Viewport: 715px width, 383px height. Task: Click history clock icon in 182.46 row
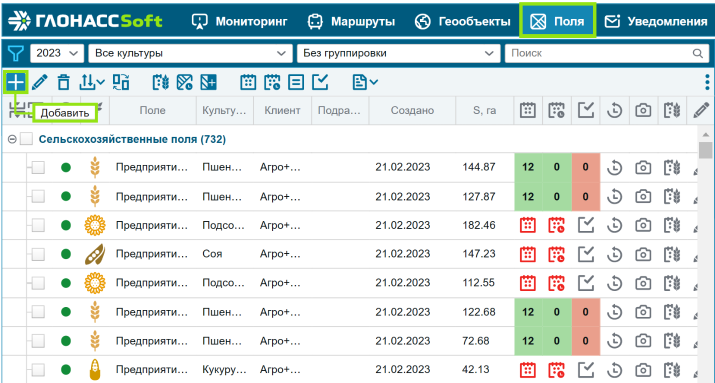coord(614,225)
